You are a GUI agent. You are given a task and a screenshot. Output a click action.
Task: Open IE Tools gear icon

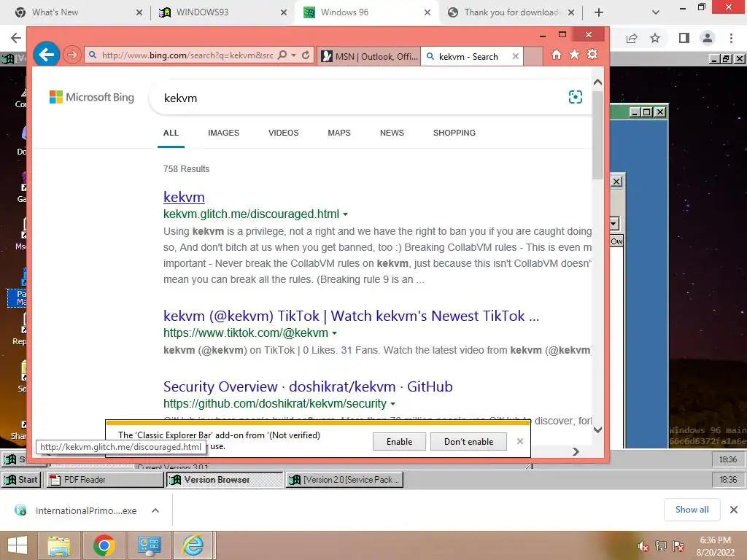(x=592, y=54)
